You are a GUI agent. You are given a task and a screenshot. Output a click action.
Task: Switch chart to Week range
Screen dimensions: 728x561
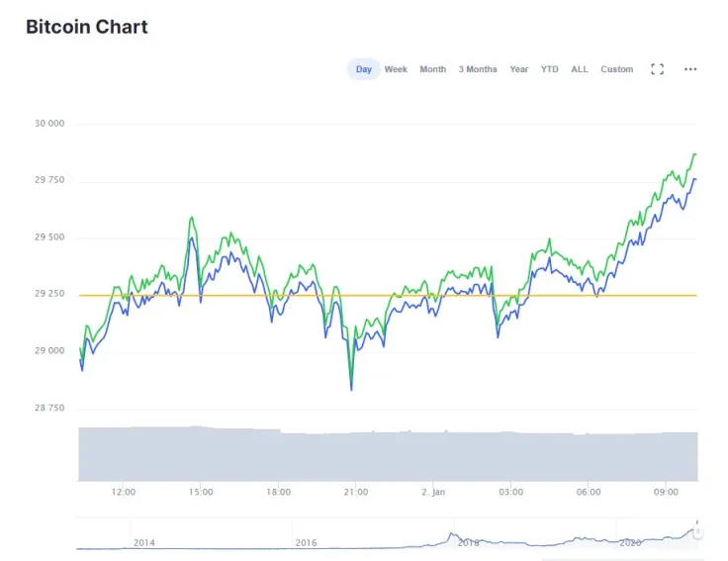[x=396, y=69]
